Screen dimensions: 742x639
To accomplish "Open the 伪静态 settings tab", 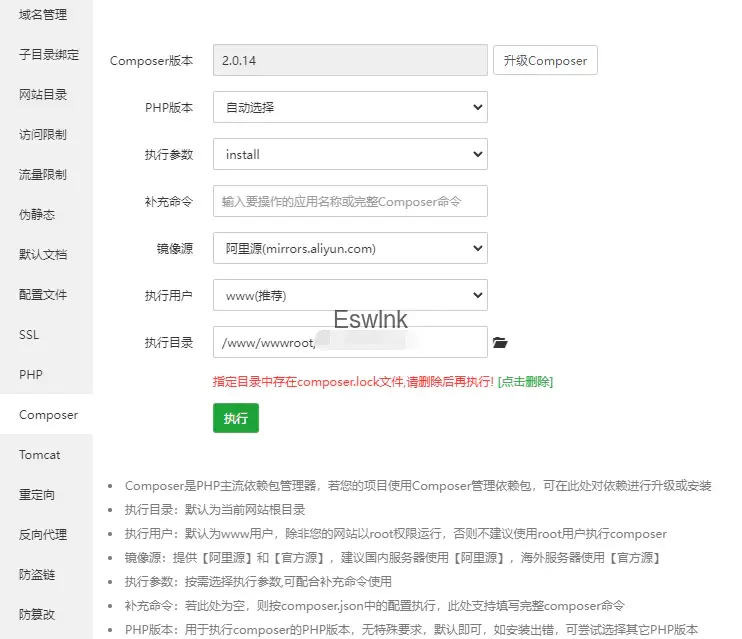I will (x=37, y=215).
